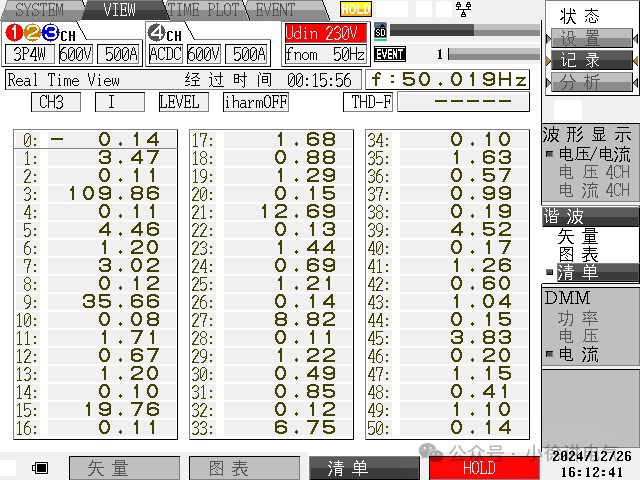The width and height of the screenshot is (640, 480).
Task: Click the power supply icon bottom-left
Action: point(41,467)
